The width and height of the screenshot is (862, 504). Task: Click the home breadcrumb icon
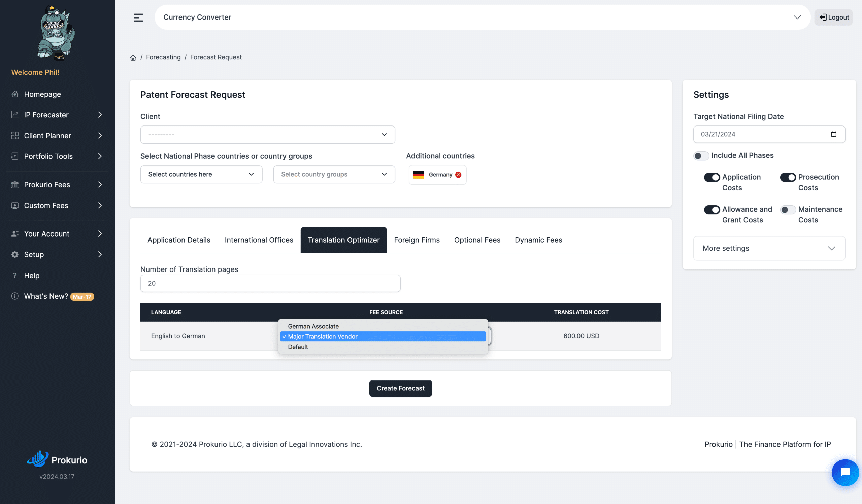(x=133, y=58)
